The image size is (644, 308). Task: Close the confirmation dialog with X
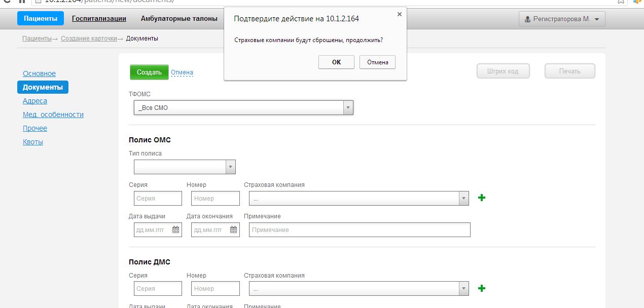click(x=399, y=14)
